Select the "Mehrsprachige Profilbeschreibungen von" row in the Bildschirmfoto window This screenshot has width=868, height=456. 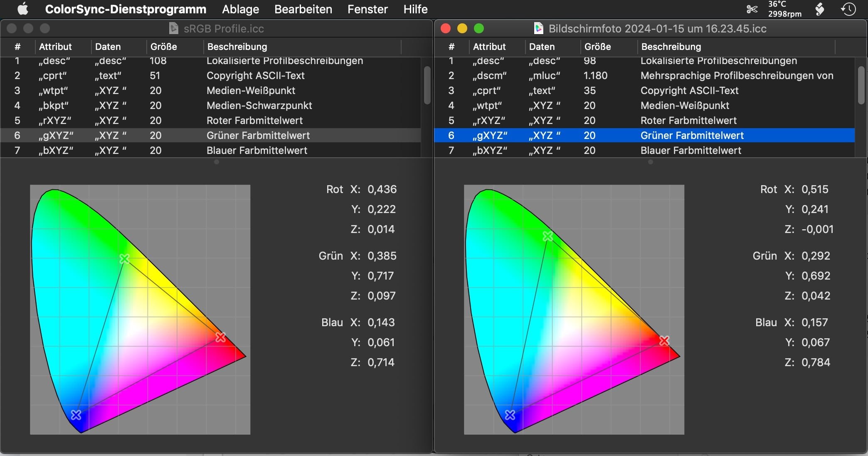(644, 76)
